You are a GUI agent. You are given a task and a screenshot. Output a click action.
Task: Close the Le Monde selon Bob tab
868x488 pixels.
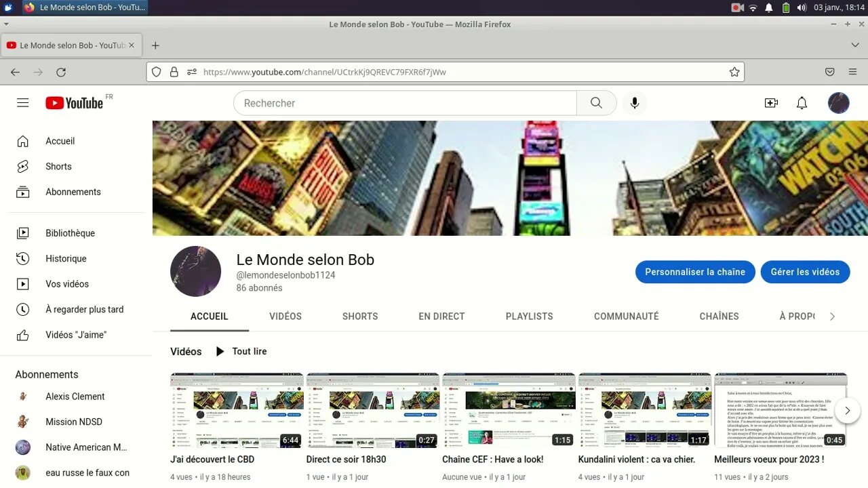click(x=132, y=45)
